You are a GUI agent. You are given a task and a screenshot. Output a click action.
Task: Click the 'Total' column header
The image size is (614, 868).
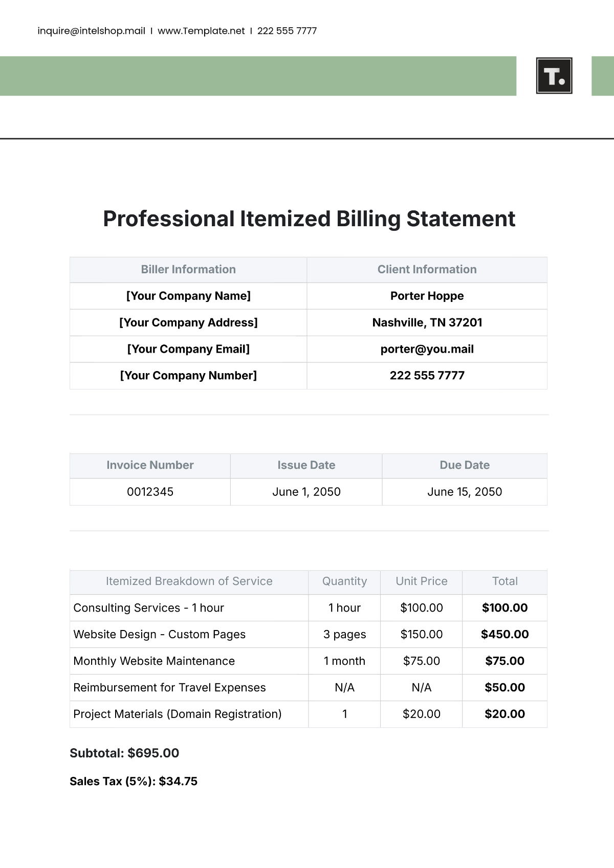pos(505,581)
